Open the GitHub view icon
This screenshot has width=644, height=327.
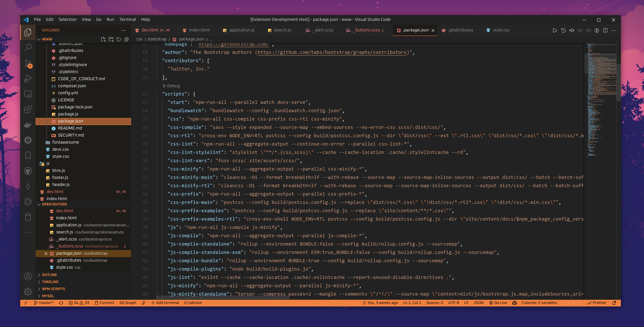pyautogui.click(x=28, y=171)
